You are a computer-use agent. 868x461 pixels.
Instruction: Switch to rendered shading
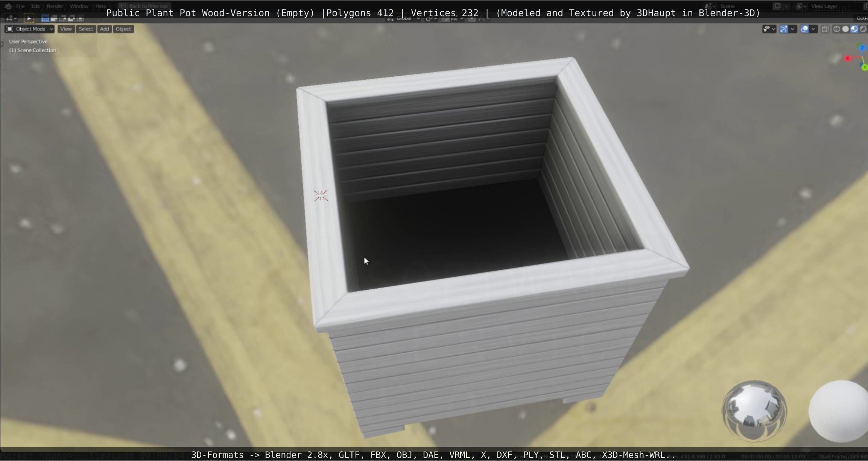863,29
